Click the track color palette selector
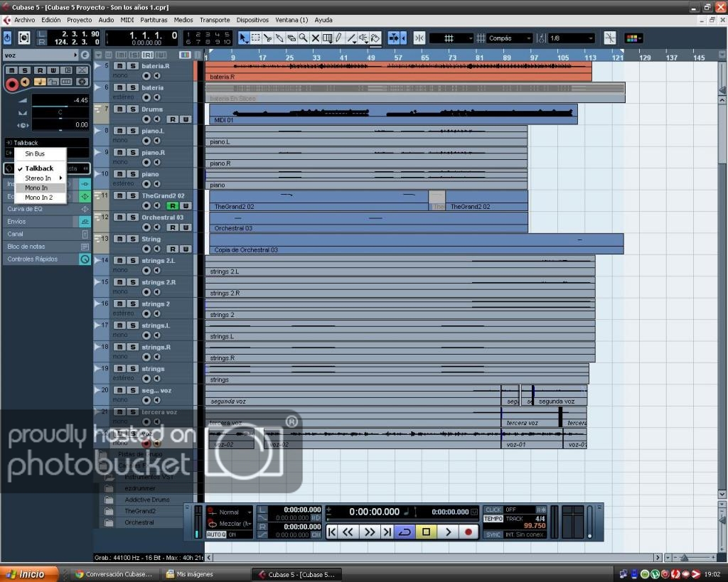 click(632, 38)
